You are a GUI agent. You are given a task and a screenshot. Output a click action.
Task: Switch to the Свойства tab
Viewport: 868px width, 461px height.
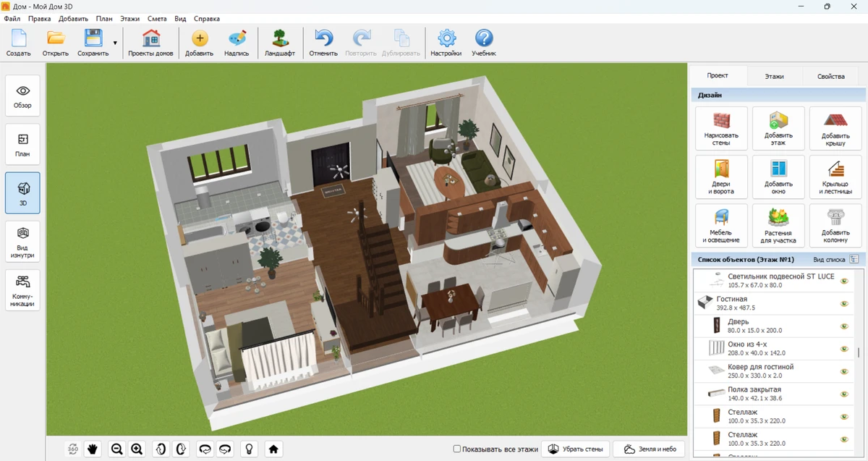point(830,76)
